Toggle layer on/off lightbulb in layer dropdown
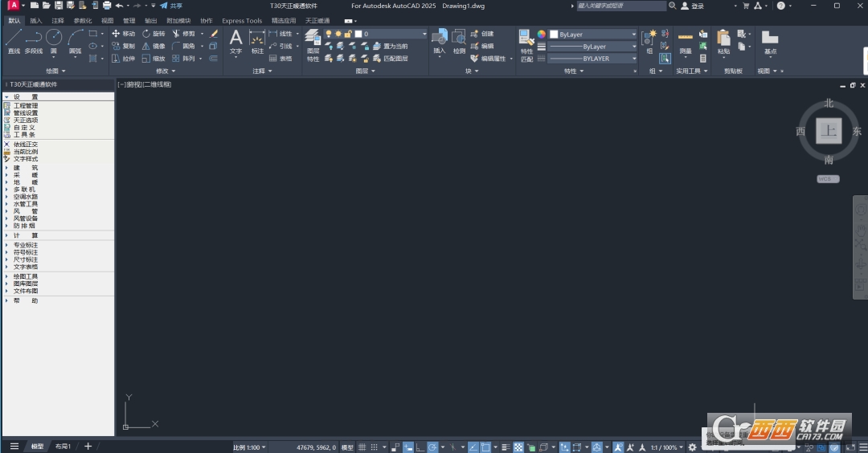This screenshot has height=453, width=868. coord(328,34)
